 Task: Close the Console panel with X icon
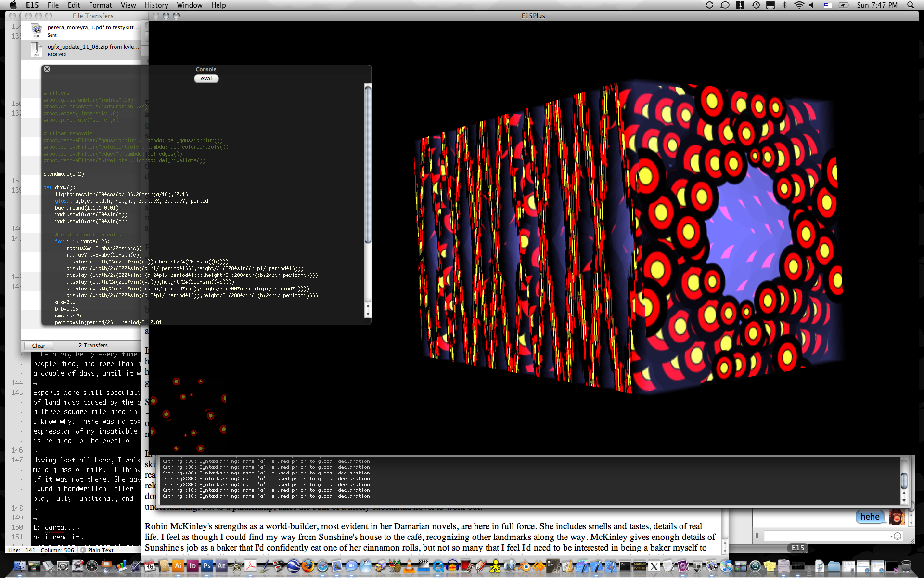[x=47, y=69]
